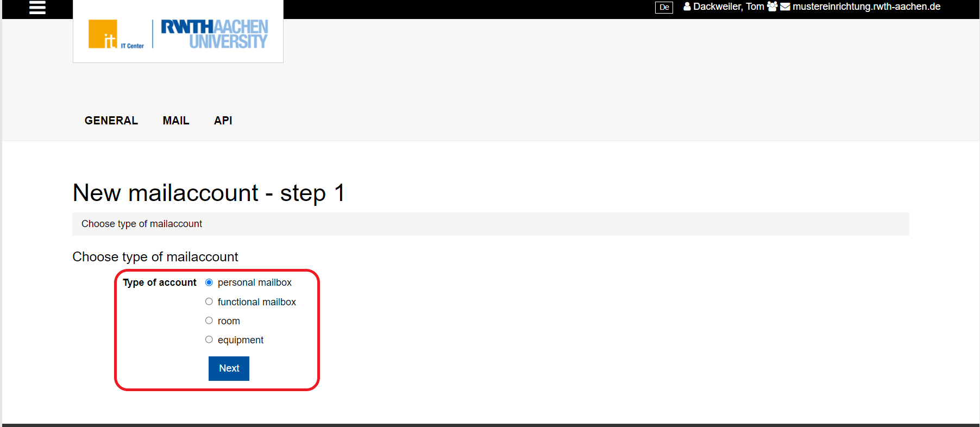Click the equipment label text
The width and height of the screenshot is (980, 427).
pos(241,340)
